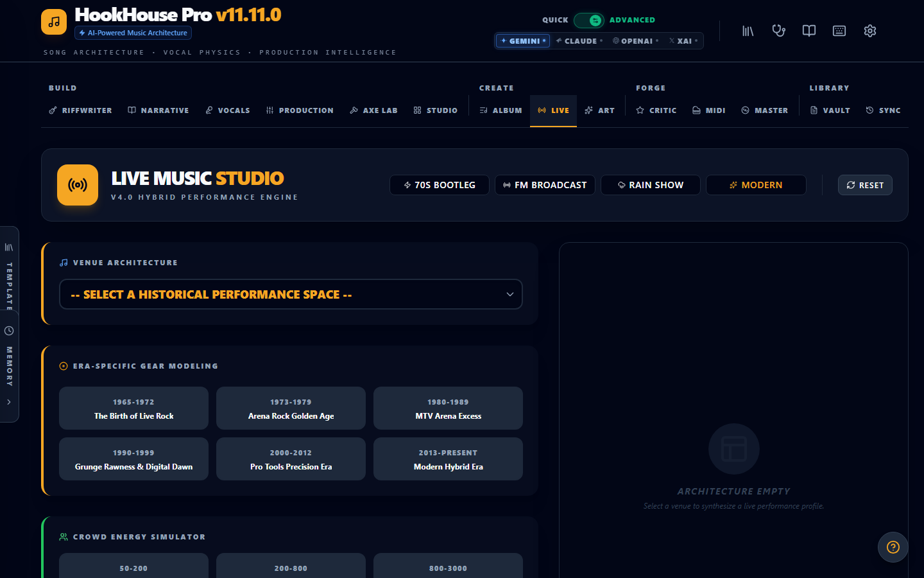
Task: Apply the 70S BOOTLEG preset
Action: (440, 185)
